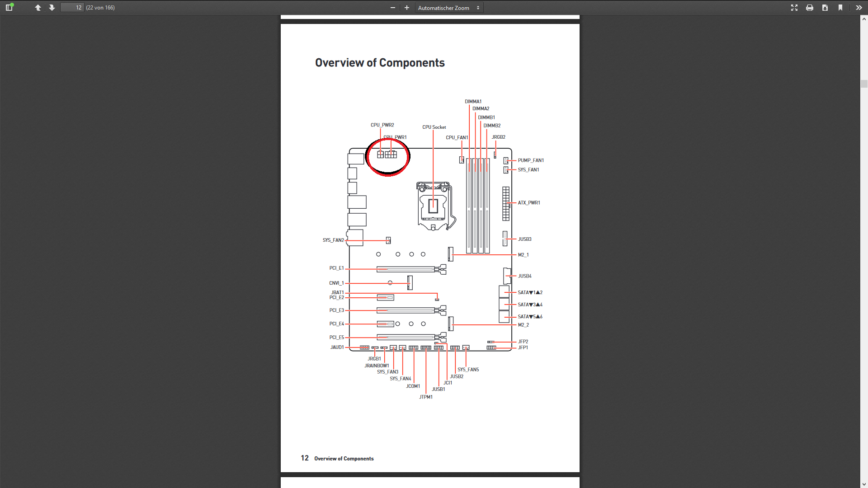
Task: Go to previous page arrow
Action: coord(38,8)
